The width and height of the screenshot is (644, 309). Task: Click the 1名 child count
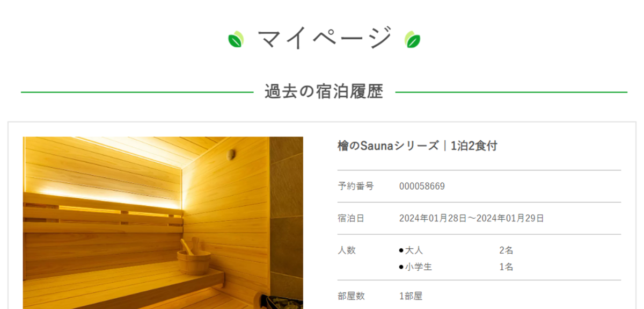506,267
